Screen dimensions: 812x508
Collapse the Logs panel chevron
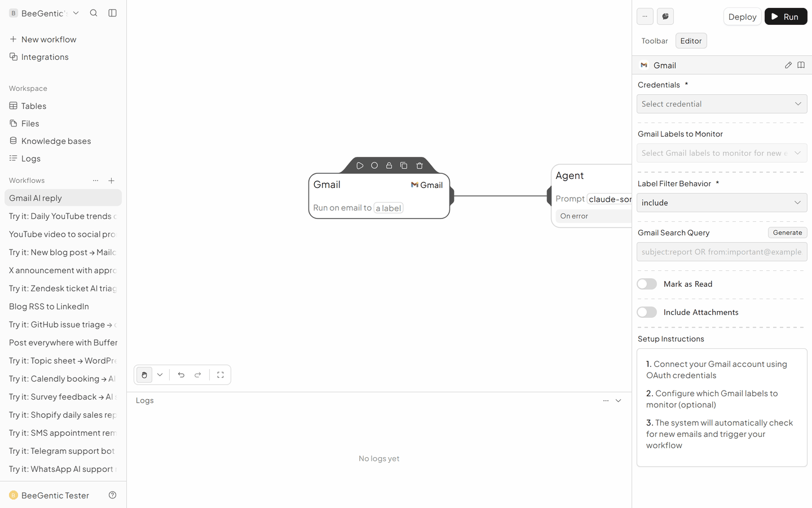619,401
